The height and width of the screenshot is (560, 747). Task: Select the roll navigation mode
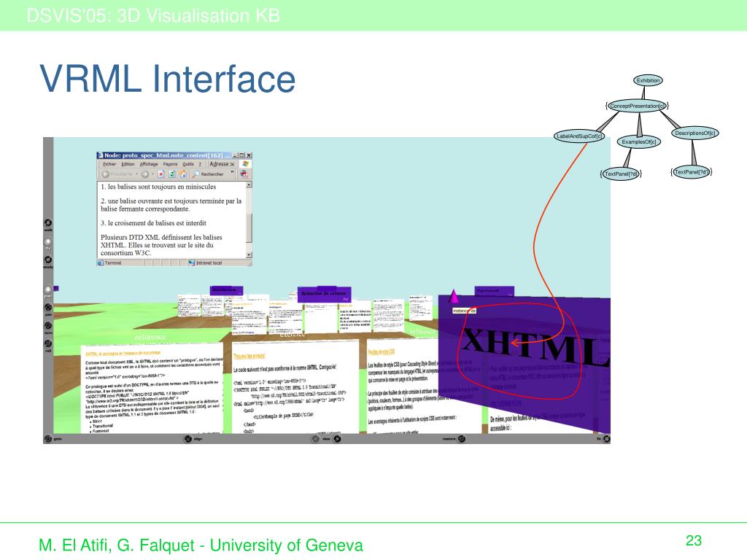tap(48, 344)
